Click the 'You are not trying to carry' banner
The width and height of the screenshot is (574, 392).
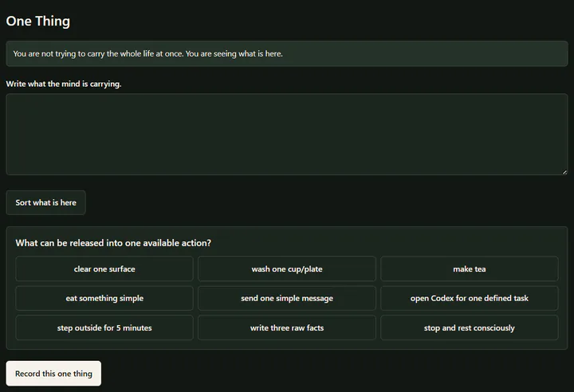(x=287, y=54)
